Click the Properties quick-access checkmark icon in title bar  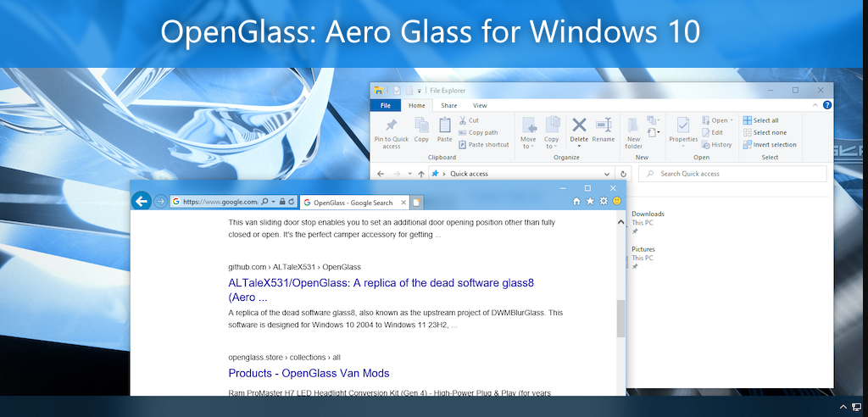coord(397,91)
